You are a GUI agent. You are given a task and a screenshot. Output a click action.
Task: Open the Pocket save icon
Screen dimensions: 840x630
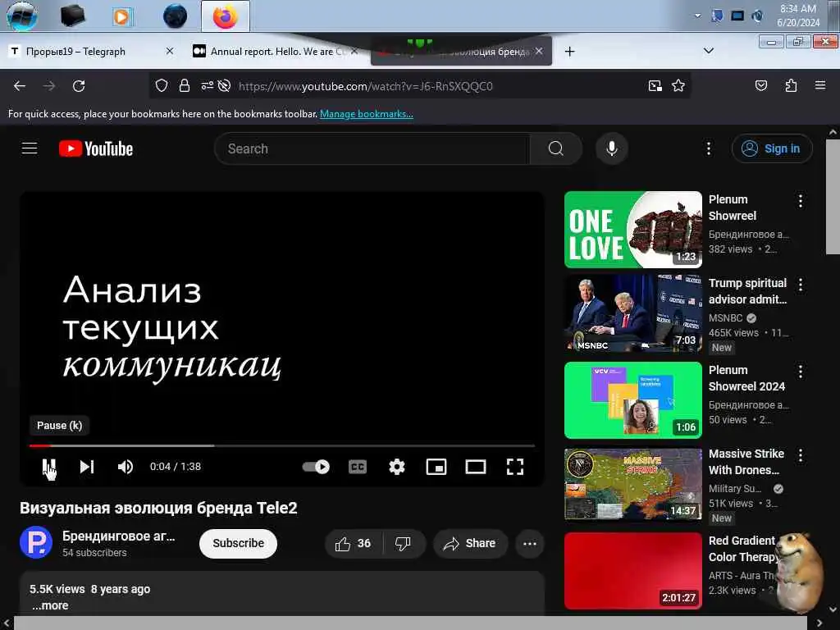(x=760, y=85)
